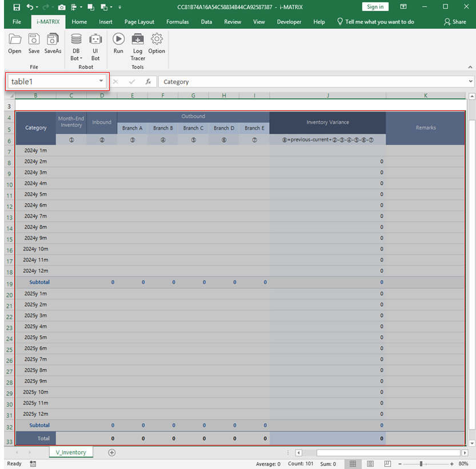Select Page Break Preview in status bar
This screenshot has height=469, width=476.
(x=386, y=463)
